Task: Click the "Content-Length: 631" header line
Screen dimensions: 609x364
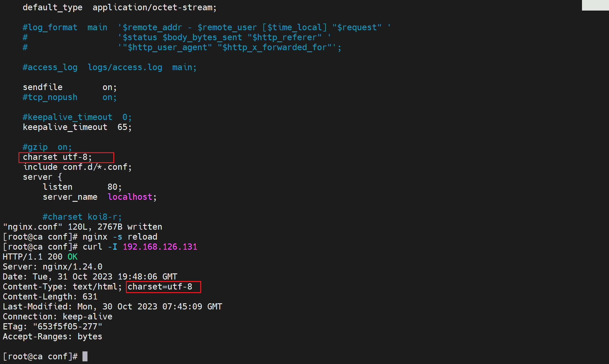Action: click(x=50, y=297)
